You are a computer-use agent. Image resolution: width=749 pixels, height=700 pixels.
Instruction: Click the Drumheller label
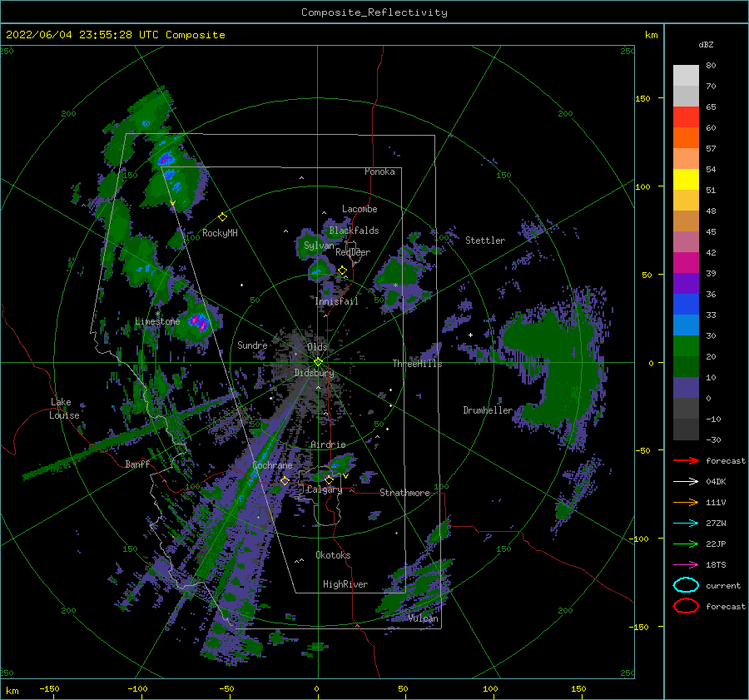488,410
